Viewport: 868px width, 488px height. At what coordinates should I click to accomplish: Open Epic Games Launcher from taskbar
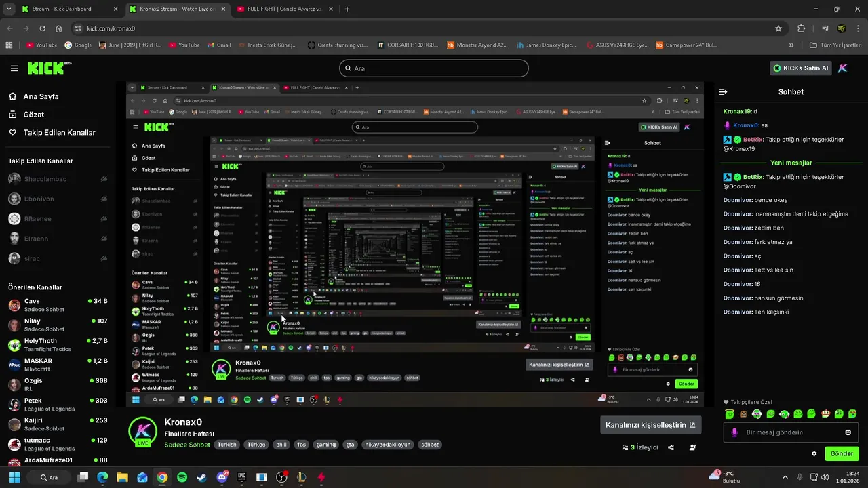[241, 477]
